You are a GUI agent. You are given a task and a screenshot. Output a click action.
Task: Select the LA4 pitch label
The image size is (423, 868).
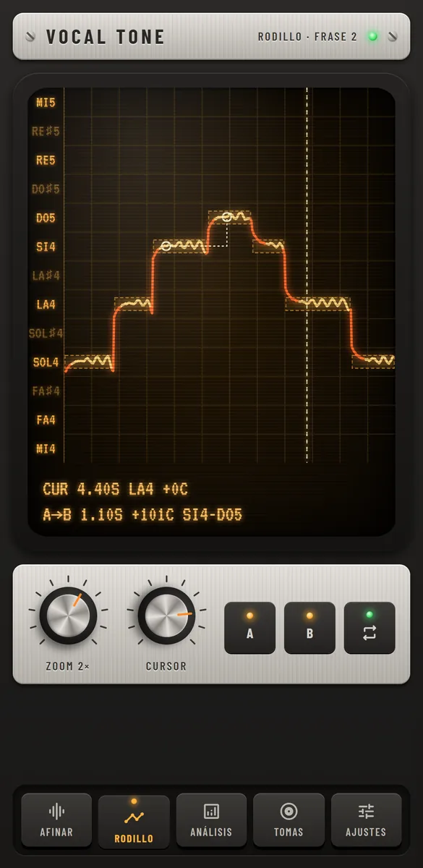46,305
